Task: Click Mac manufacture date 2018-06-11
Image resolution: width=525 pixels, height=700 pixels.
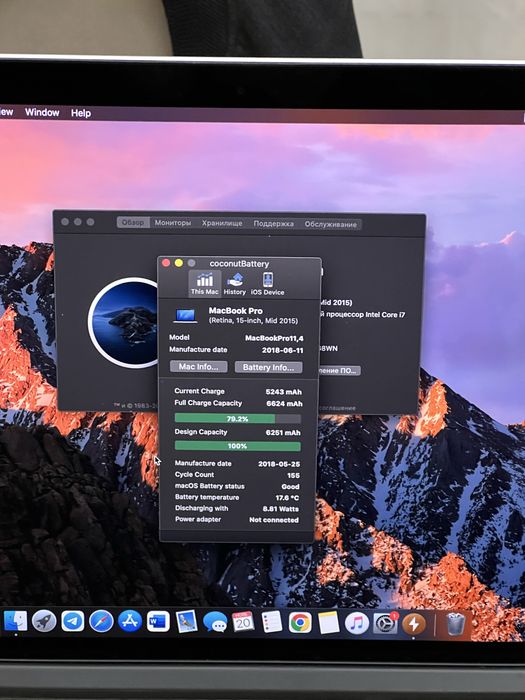Action: 283,350
